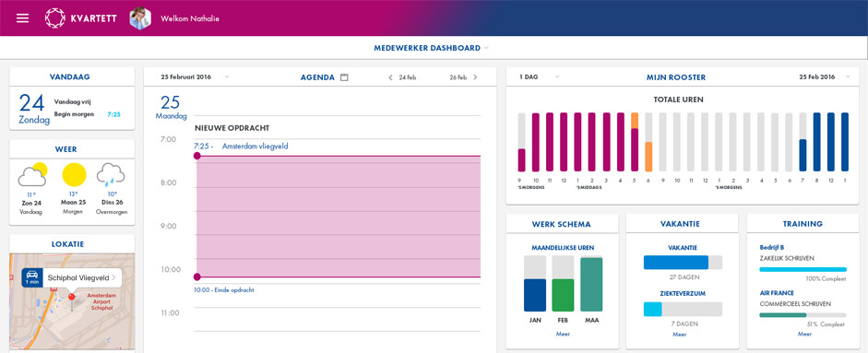
Task: Expand the Medewerker Dashboard dropdown
Action: 487,48
